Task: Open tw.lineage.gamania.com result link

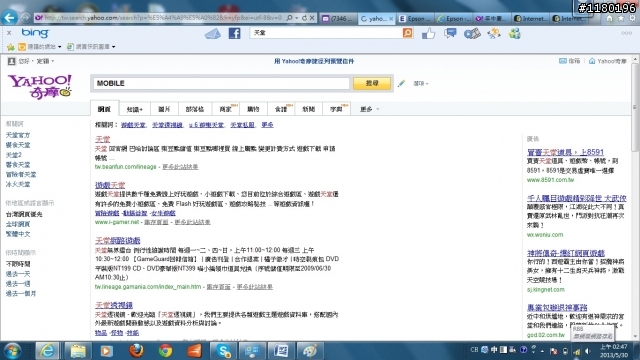Action: [x=148, y=287]
